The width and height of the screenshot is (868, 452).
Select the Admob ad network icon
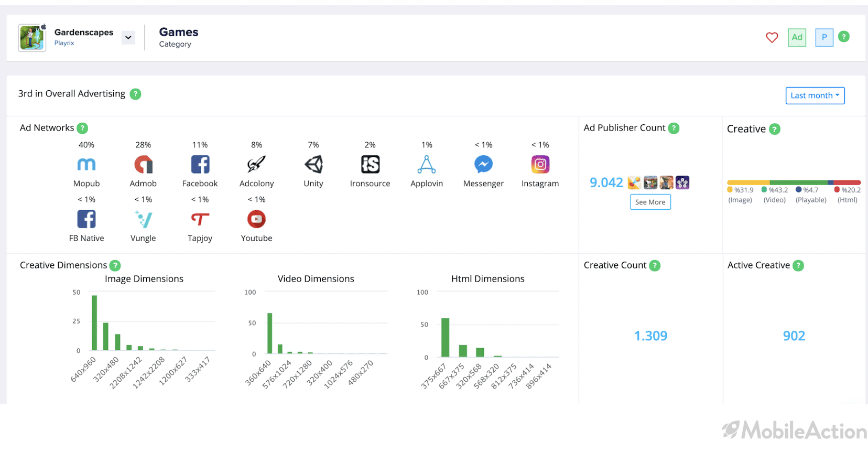tap(143, 165)
